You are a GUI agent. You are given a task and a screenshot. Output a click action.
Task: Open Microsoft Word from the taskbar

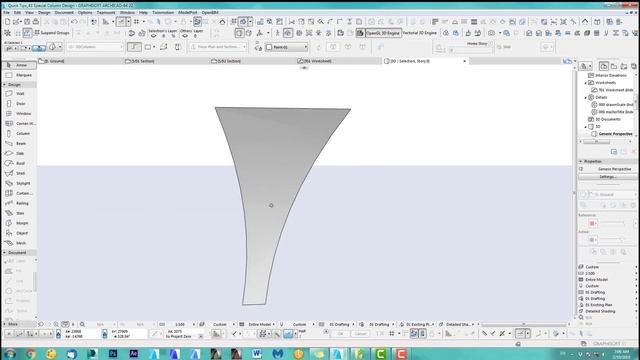(x=257, y=353)
